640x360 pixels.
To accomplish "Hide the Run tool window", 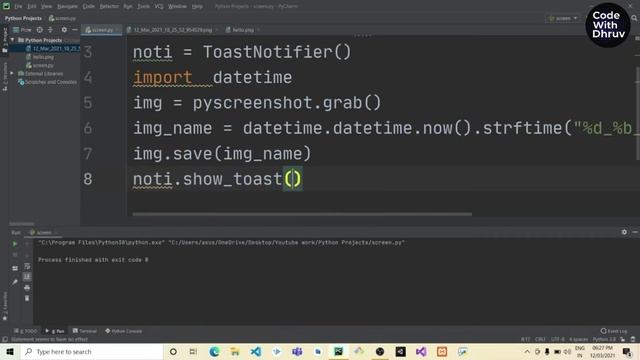I will pyautogui.click(x=635, y=232).
